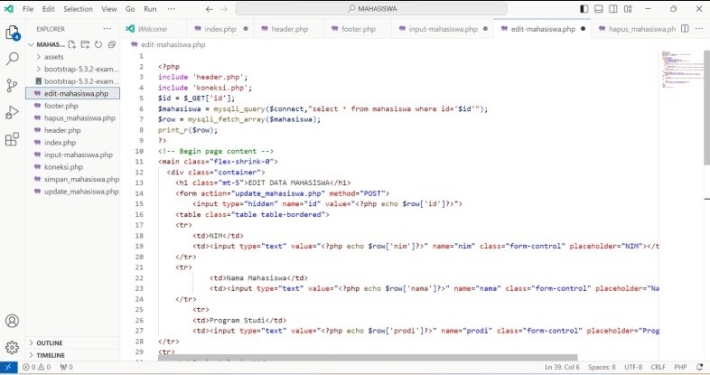The width and height of the screenshot is (710, 375).
Task: Show errors and warnings in status bar
Action: [x=37, y=367]
